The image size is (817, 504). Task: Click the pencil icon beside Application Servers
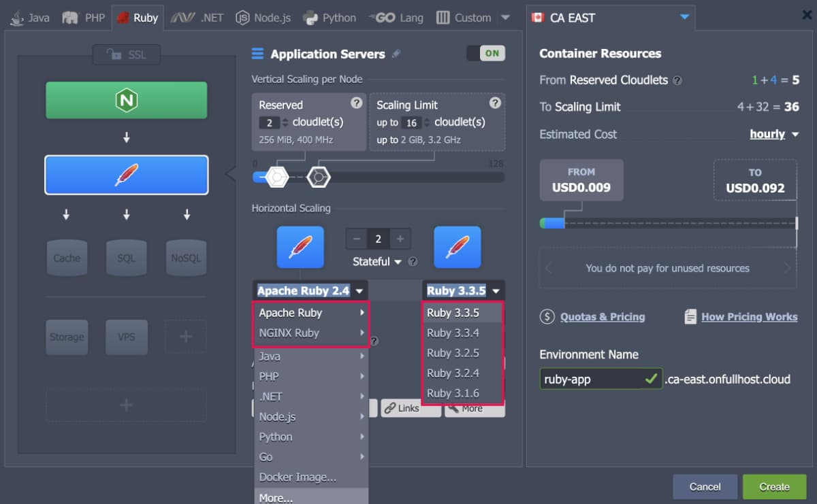click(396, 54)
